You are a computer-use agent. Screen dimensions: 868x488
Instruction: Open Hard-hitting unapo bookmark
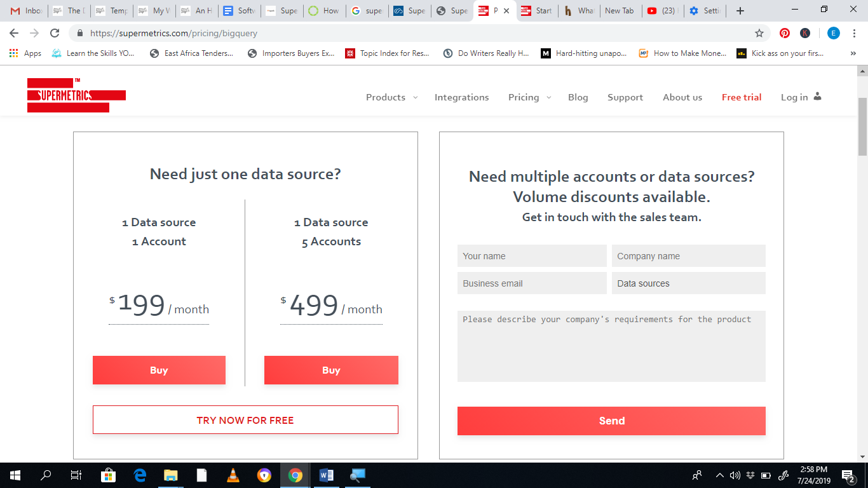coord(584,53)
